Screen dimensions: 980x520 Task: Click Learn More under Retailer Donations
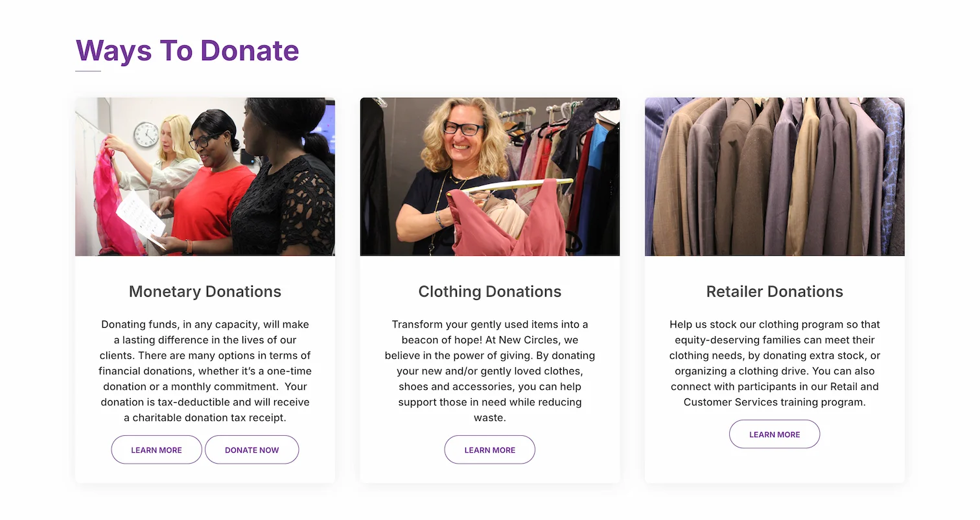click(x=774, y=434)
